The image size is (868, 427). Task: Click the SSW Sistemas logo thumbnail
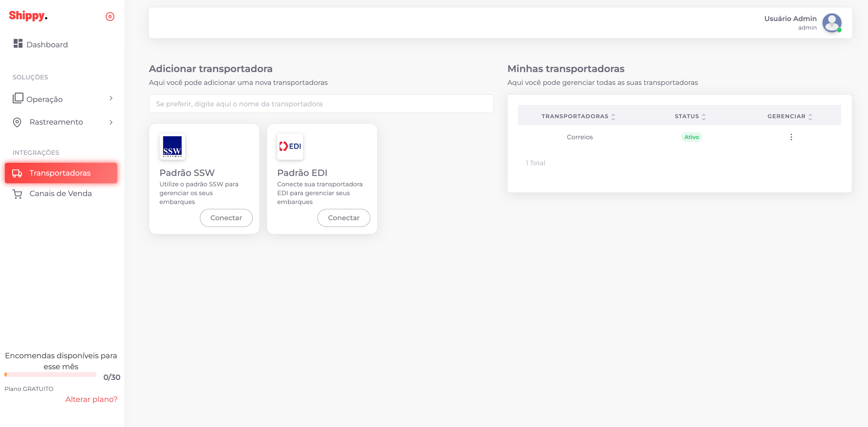tap(172, 146)
